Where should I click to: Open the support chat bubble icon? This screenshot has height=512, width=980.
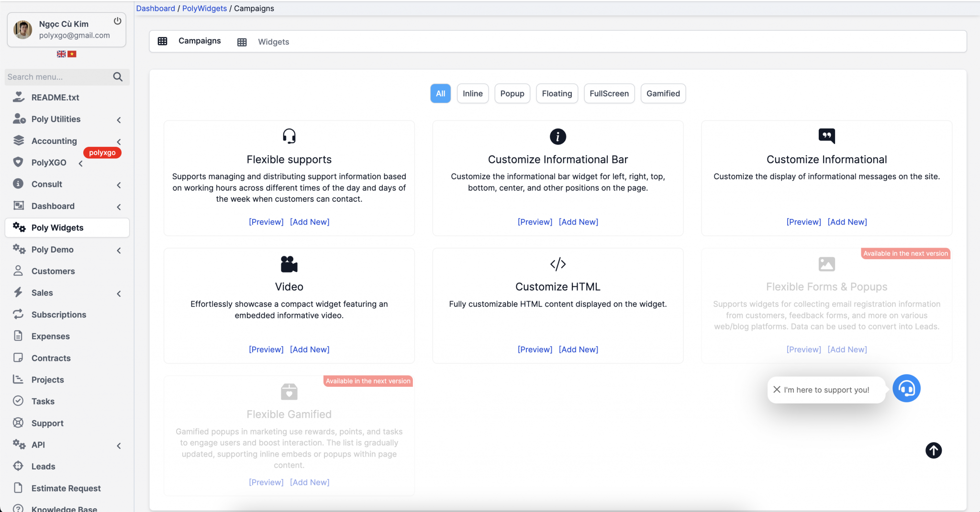point(906,388)
